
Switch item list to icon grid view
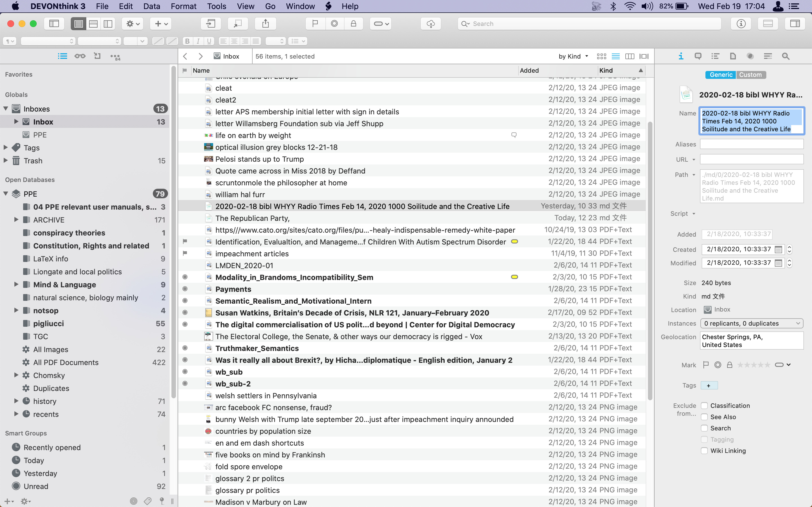click(601, 56)
